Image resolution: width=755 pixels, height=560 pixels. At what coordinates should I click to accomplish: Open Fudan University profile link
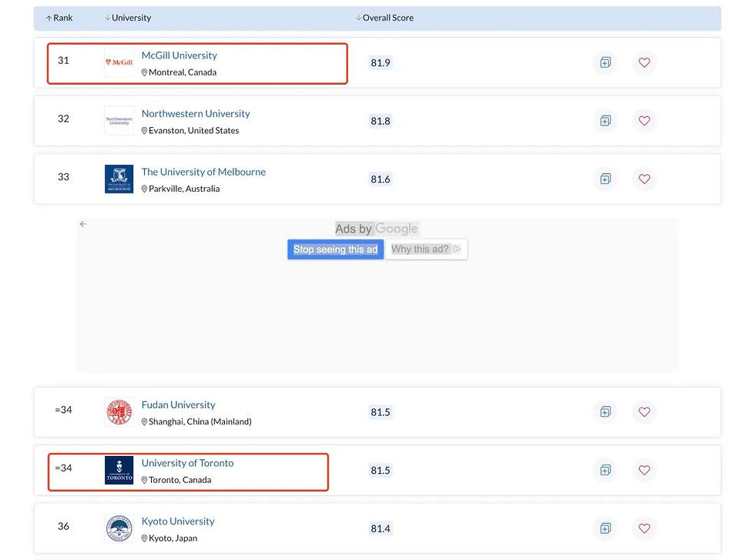tap(178, 405)
